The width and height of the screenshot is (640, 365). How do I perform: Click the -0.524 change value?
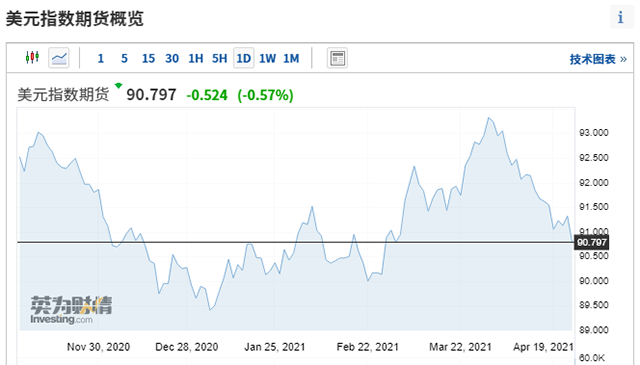coord(207,96)
